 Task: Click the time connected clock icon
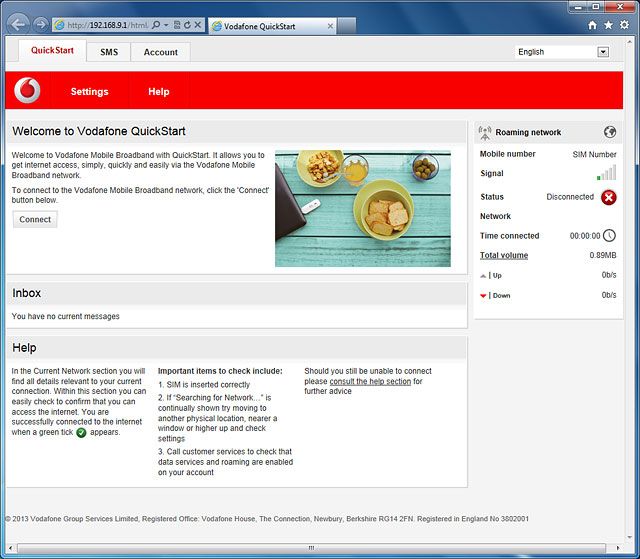[x=609, y=235]
